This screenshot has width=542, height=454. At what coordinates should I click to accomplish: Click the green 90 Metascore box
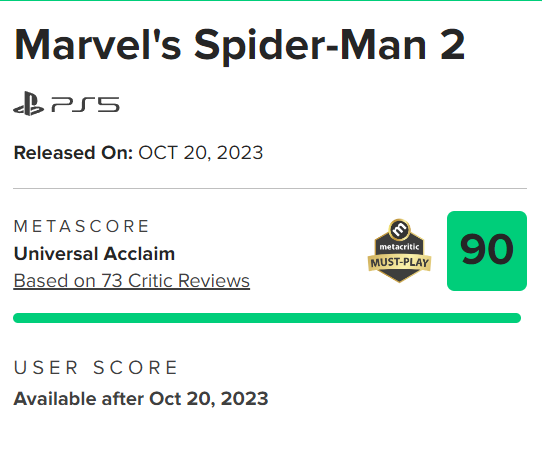coord(487,251)
